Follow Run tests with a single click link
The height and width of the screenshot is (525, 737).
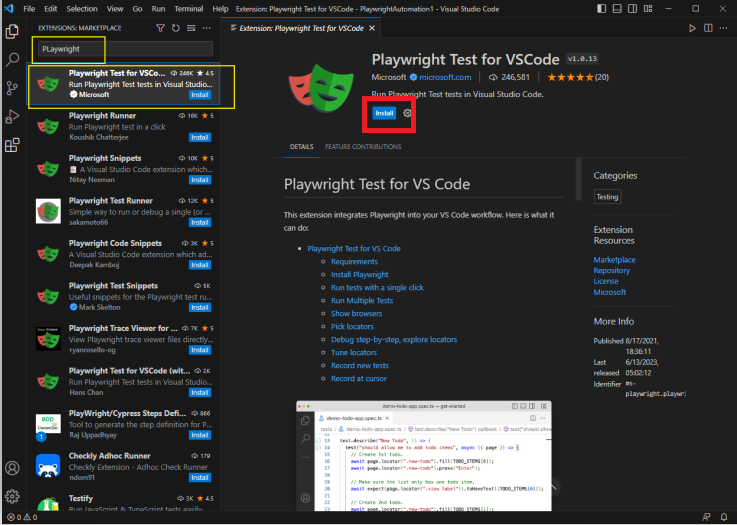377,287
